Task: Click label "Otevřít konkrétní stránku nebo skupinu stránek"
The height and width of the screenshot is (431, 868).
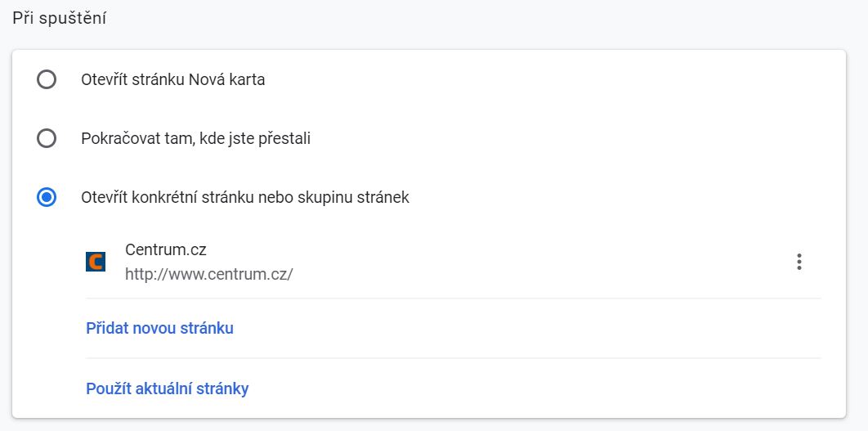Action: tap(244, 197)
